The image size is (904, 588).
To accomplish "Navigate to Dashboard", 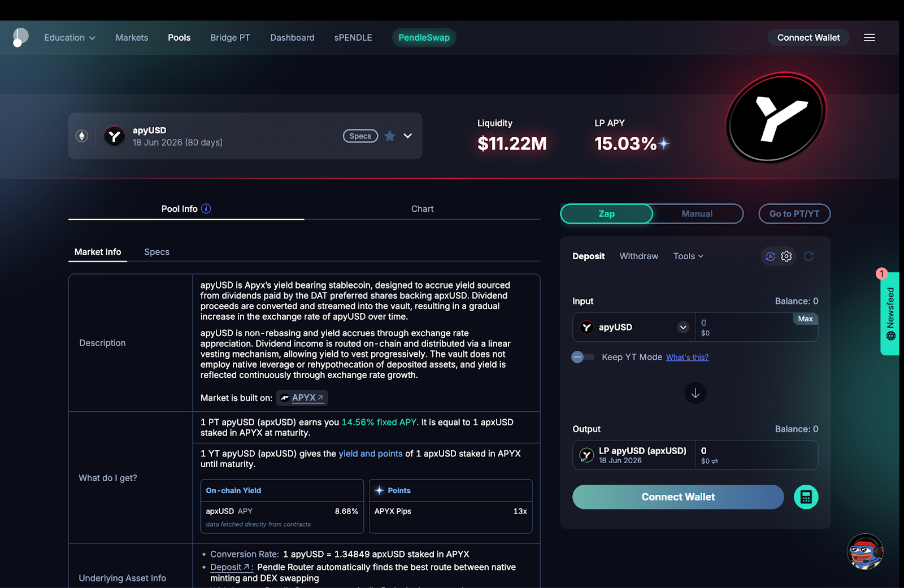I will click(x=292, y=37).
